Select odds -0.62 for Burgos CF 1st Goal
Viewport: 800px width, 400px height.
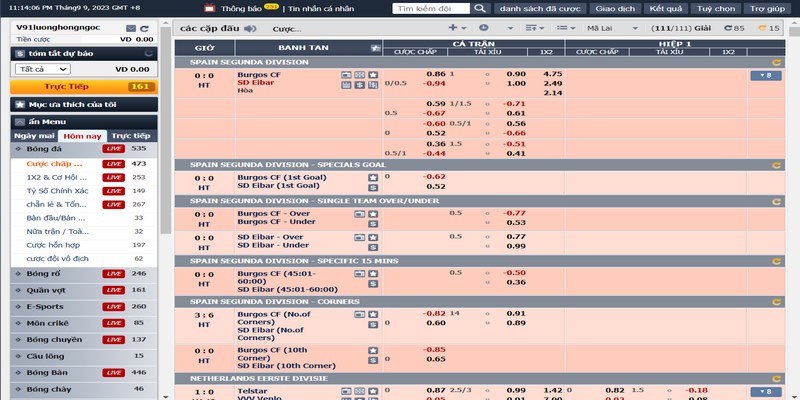(434, 177)
